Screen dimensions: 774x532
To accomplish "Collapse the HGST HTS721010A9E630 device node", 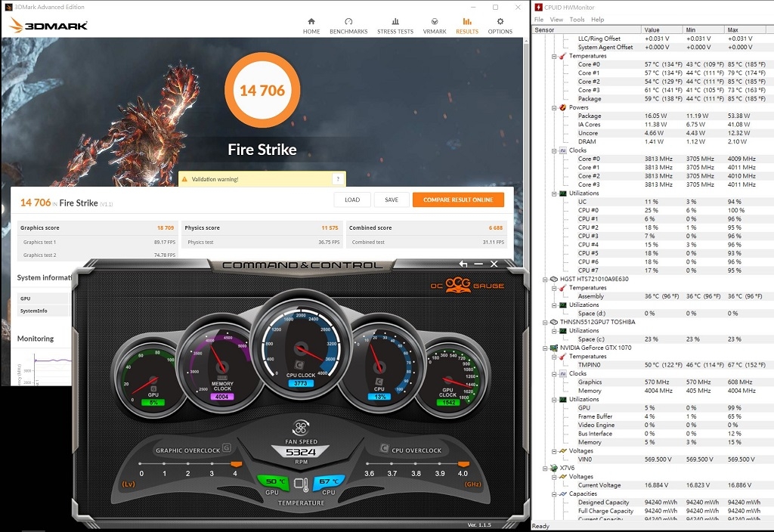I will point(546,280).
